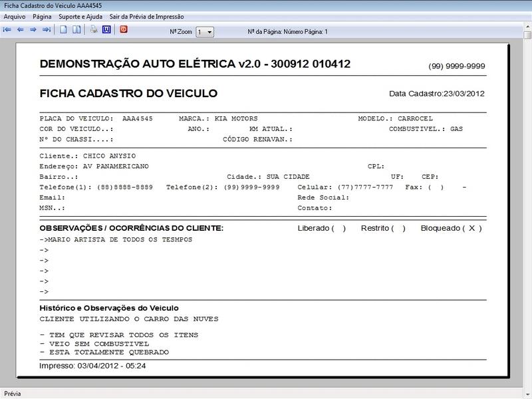
Task: Click the Nº DO CHASSI label
Action: [76, 140]
